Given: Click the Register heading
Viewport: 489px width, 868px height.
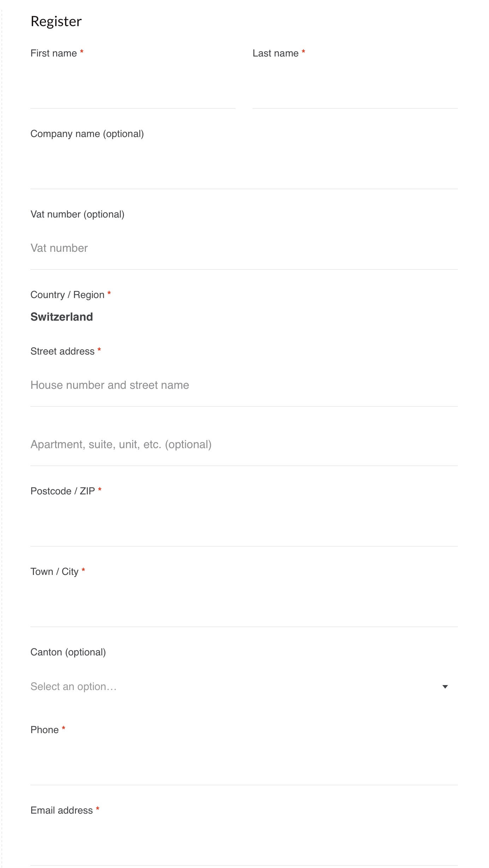Looking at the screenshot, I should 56,22.
